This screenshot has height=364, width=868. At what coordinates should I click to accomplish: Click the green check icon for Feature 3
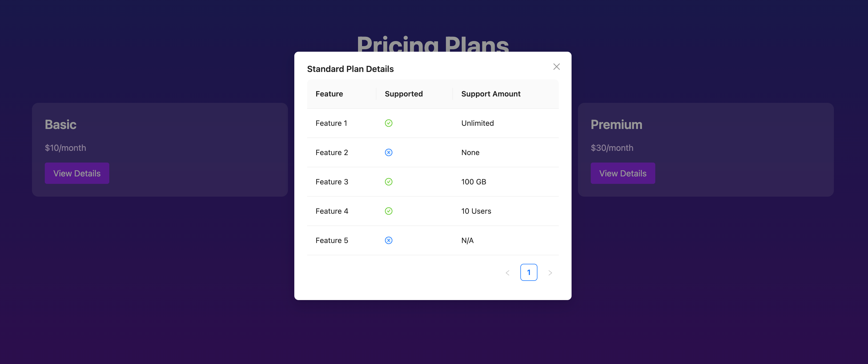coord(388,182)
